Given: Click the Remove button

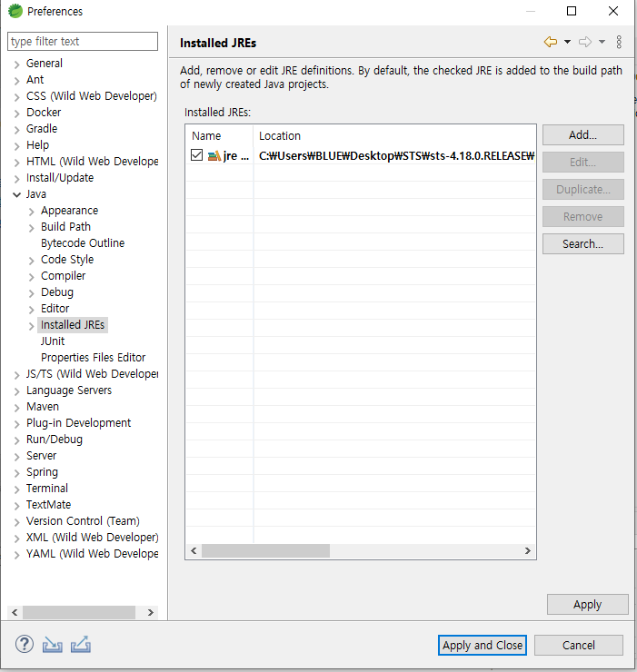Looking at the screenshot, I should click(583, 216).
